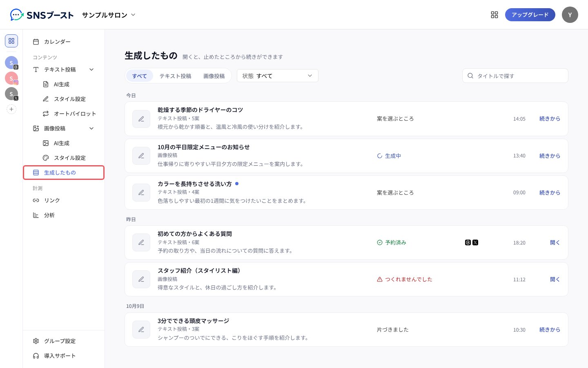
Task: Click 続きから for 3分でできる頭皮マッサージ
Action: pos(550,330)
